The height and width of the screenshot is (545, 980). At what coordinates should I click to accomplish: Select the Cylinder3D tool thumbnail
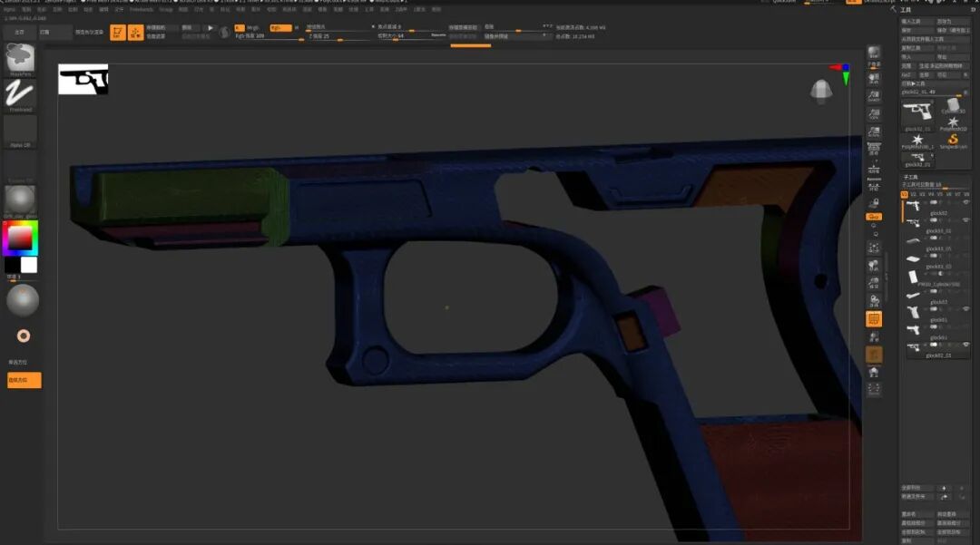(x=953, y=105)
